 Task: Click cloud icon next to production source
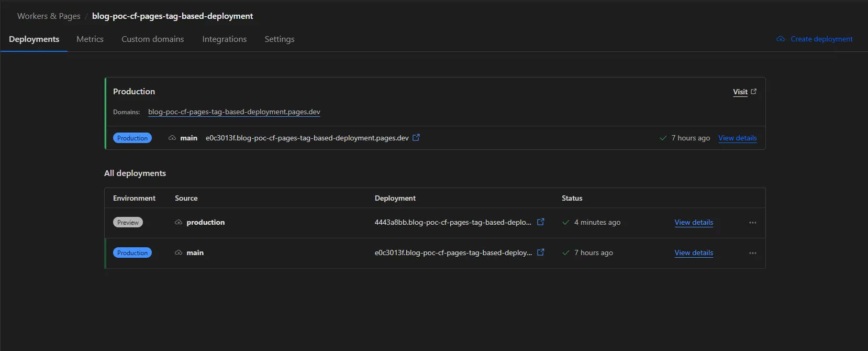click(x=179, y=223)
